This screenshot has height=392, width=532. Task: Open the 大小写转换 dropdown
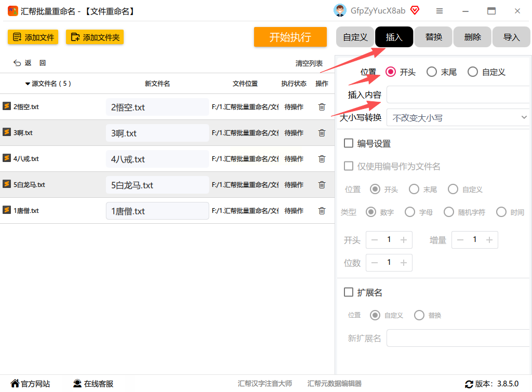458,118
